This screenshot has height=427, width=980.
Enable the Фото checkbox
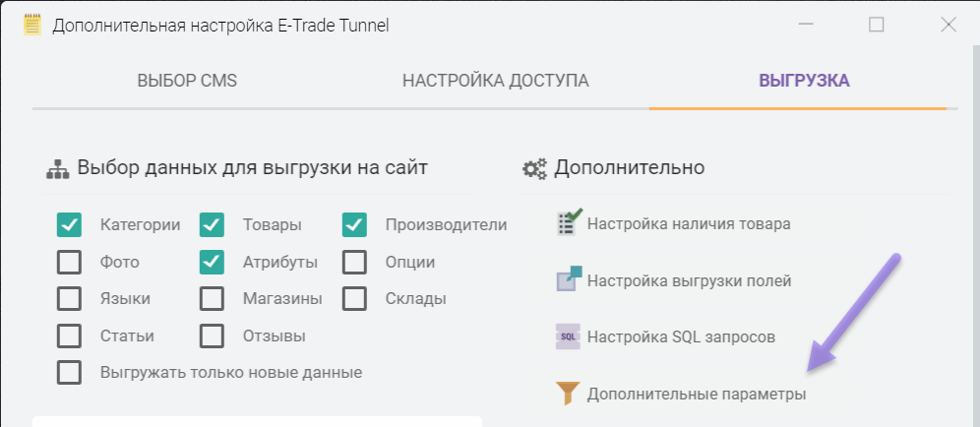pos(69,262)
